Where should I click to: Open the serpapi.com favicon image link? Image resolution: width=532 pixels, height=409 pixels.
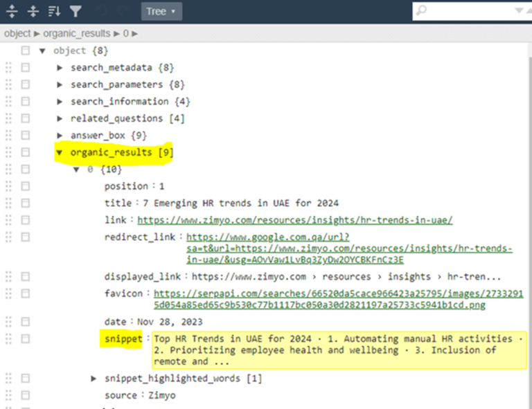(x=339, y=299)
